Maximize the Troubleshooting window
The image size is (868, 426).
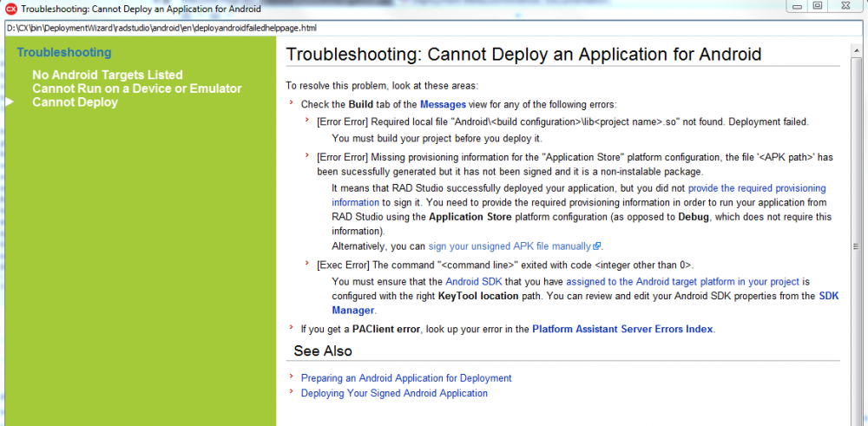point(817,7)
